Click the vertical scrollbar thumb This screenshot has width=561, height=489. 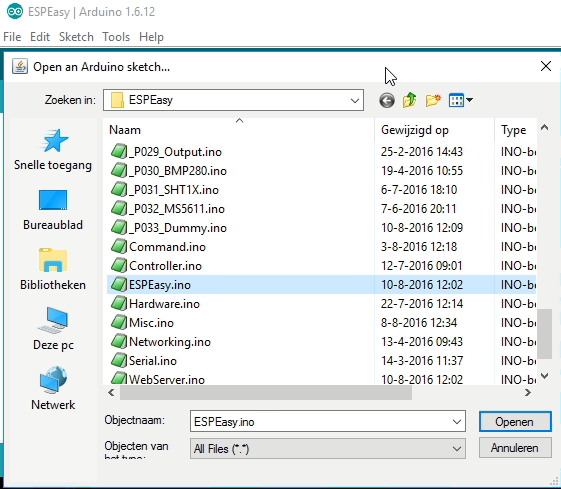coord(545,333)
